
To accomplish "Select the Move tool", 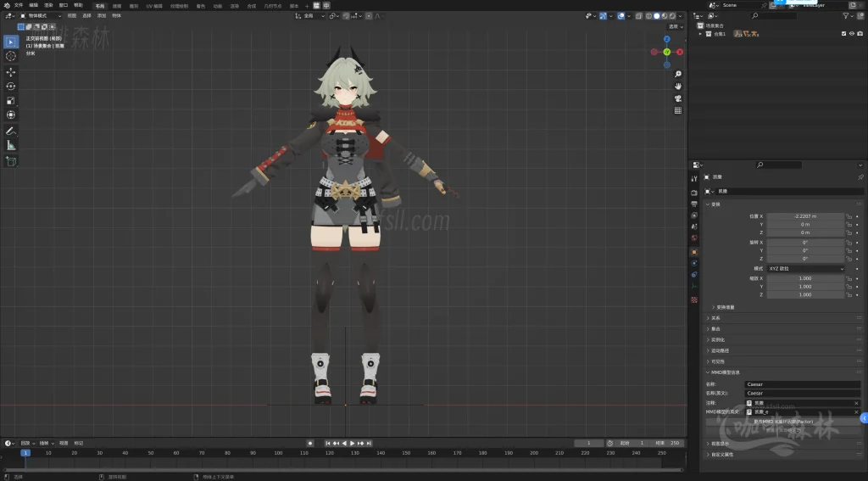I will (x=10, y=72).
